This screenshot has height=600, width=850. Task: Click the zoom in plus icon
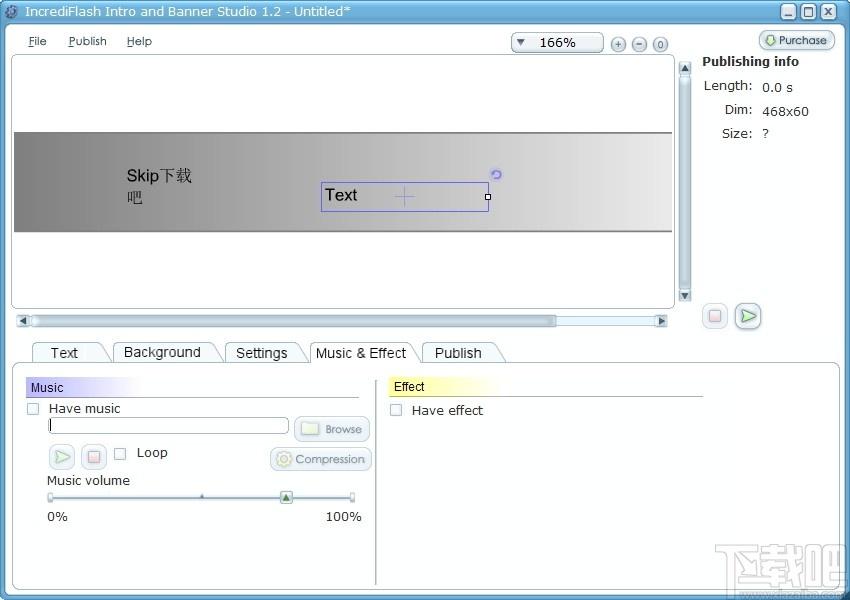(618, 44)
